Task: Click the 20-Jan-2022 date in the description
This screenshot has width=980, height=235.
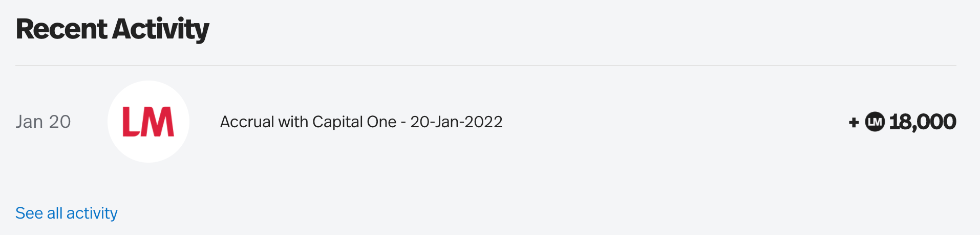Action: click(x=456, y=122)
